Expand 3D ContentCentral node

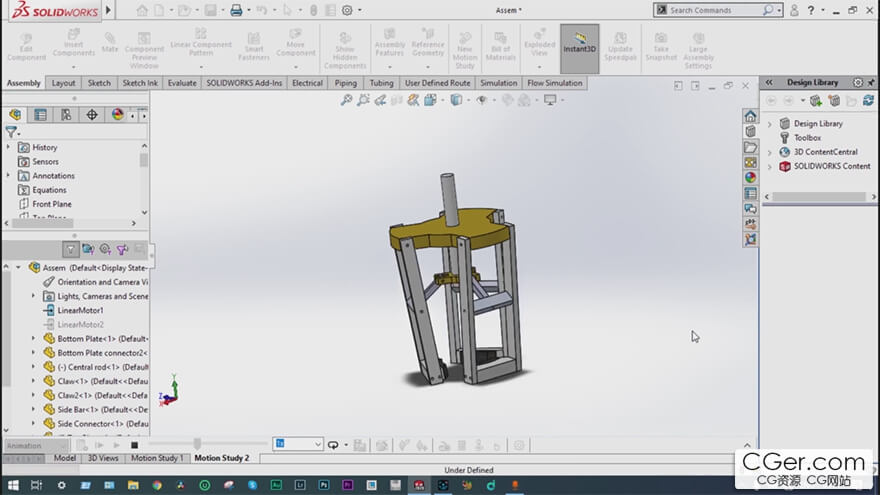(x=770, y=152)
